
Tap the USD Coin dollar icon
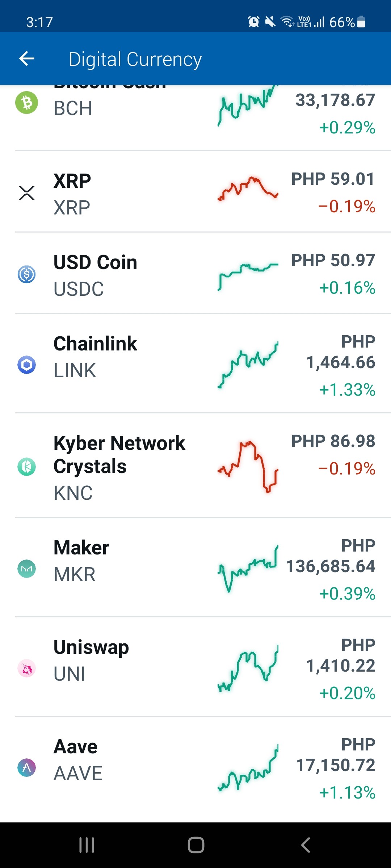point(26,275)
